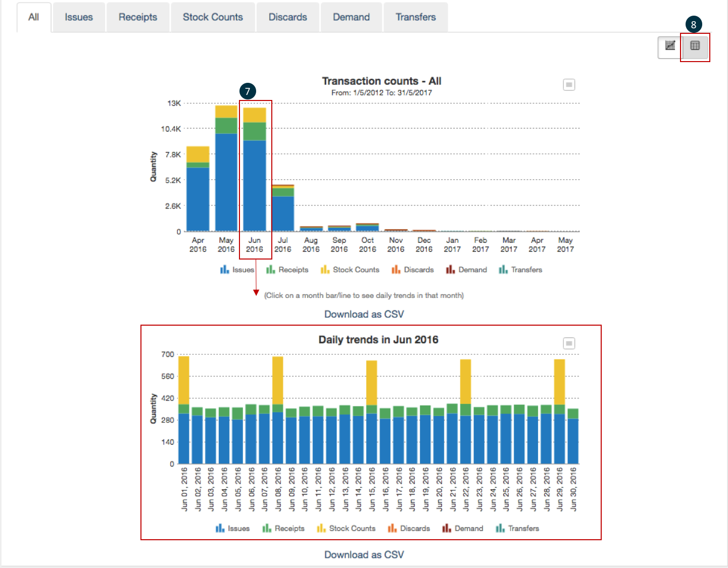Click the 'Aug 2016' axis label
This screenshot has width=728, height=568.
point(311,245)
